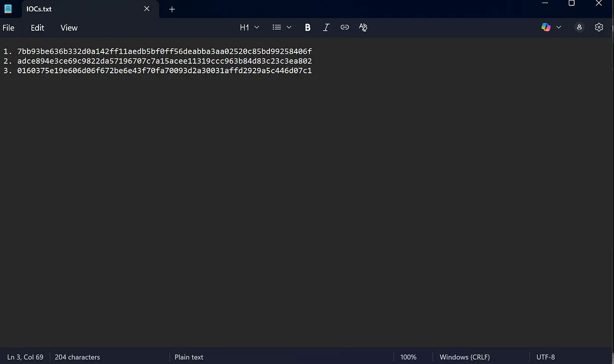Expand the Copilot dropdown arrow

coord(559,27)
